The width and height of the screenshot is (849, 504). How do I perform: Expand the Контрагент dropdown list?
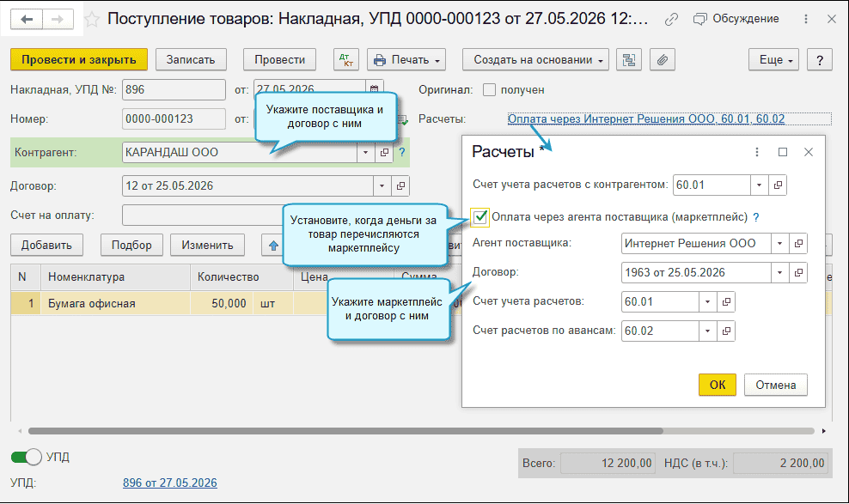(365, 153)
